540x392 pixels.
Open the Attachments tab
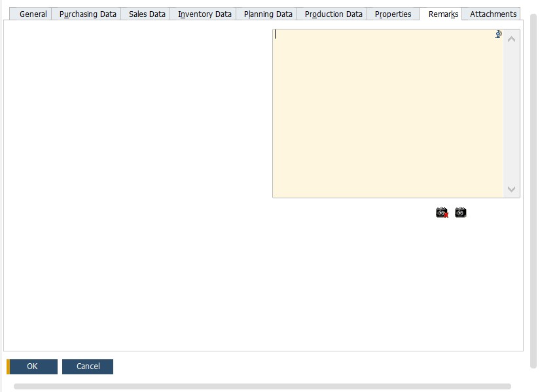[492, 13]
